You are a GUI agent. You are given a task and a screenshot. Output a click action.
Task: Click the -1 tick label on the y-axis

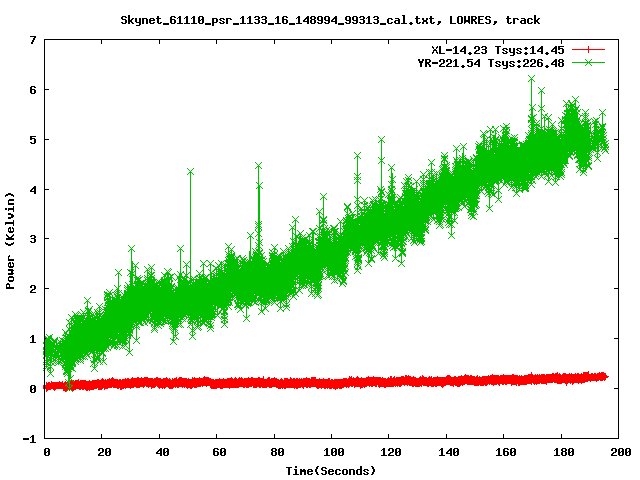click(29, 438)
